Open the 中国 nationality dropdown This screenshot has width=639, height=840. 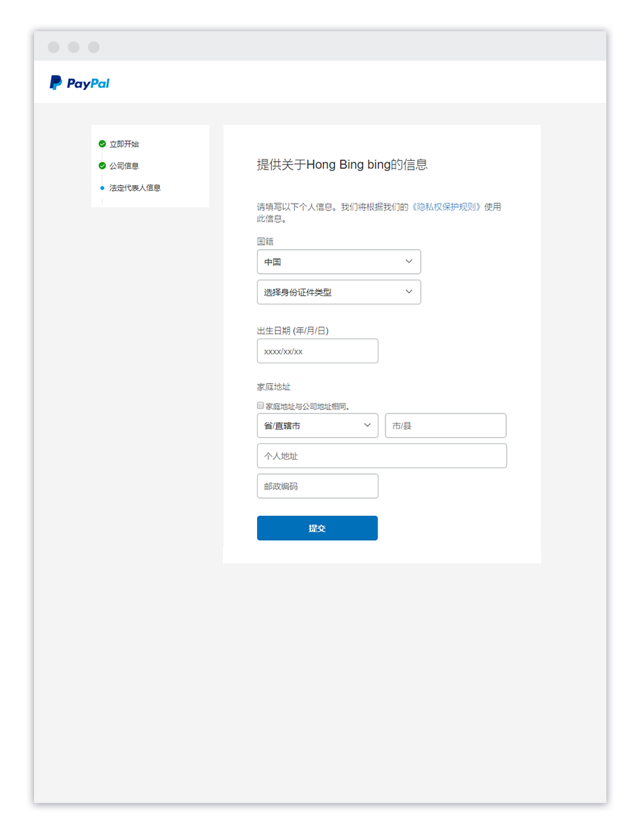pyautogui.click(x=339, y=261)
